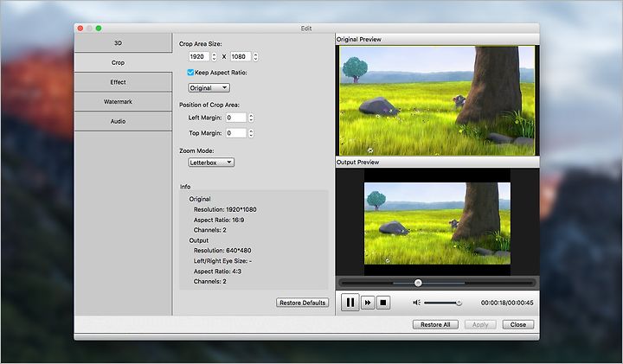The width and height of the screenshot is (623, 364).
Task: Click the 'Zoom Mode:' label
Action: tap(196, 150)
